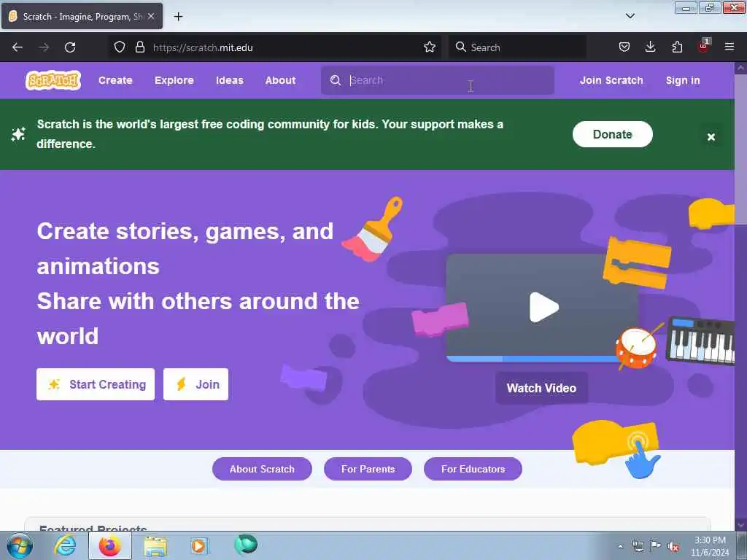Open the Firefox extensions puzzle icon
747x560 pixels.
click(677, 47)
